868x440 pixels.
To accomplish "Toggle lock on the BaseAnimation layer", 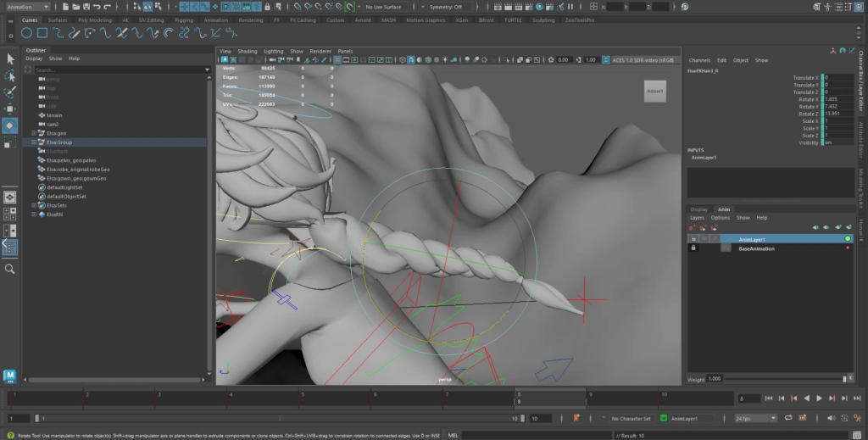I will coord(693,248).
